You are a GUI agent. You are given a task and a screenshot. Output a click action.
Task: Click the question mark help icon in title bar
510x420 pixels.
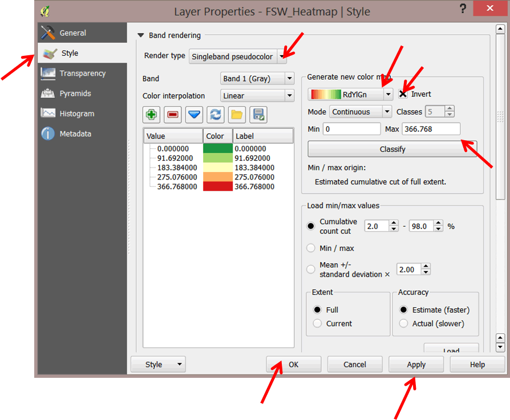[x=463, y=9]
